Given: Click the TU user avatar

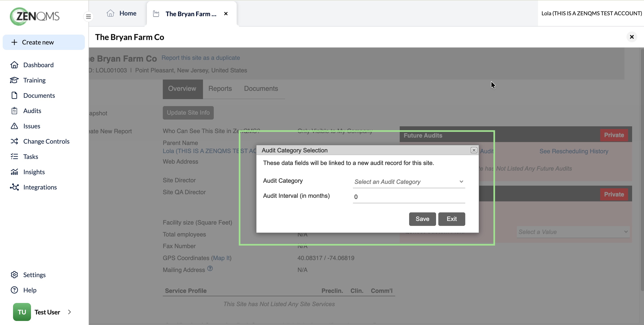Looking at the screenshot, I should 22,312.
